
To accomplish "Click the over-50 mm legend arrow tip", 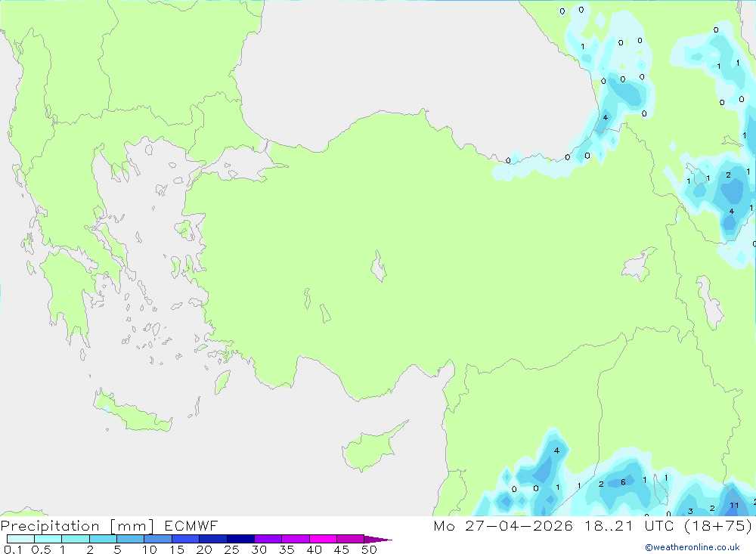I will (x=379, y=539).
